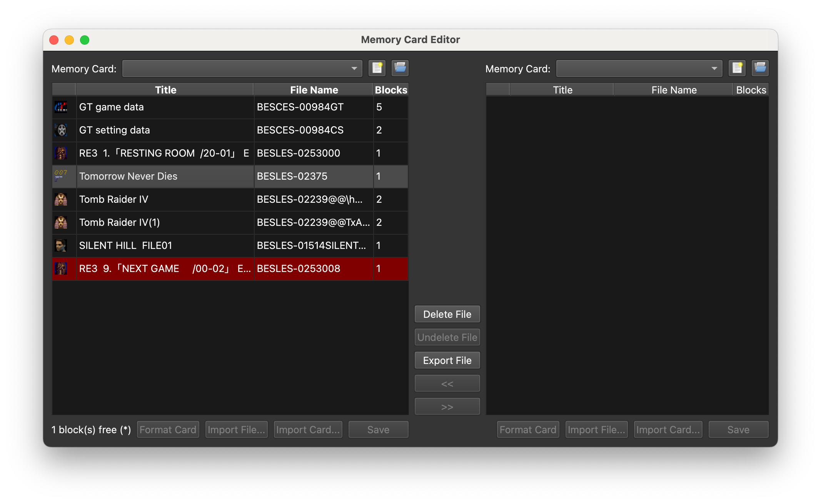This screenshot has height=504, width=821.
Task: Click the '1 block(s) free (*)' status text
Action: [x=91, y=430]
